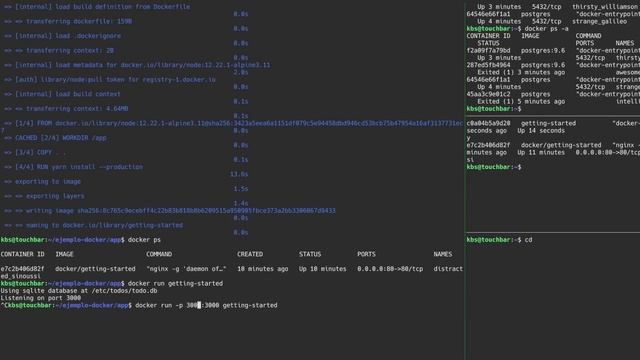Click the 'docker ps -a' command in right pane

pyautogui.click(x=547, y=29)
